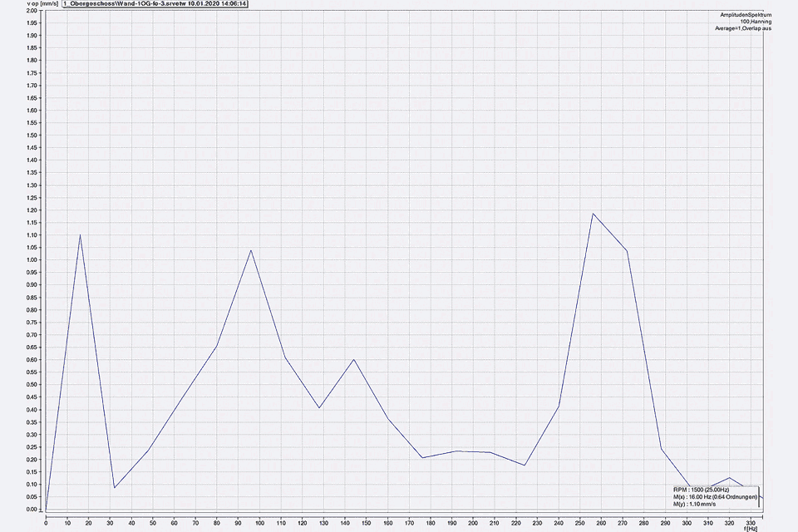798x532 pixels.
Task: Click the RPM: 1500 (25.00Hz) readout line
Action: [x=705, y=490]
